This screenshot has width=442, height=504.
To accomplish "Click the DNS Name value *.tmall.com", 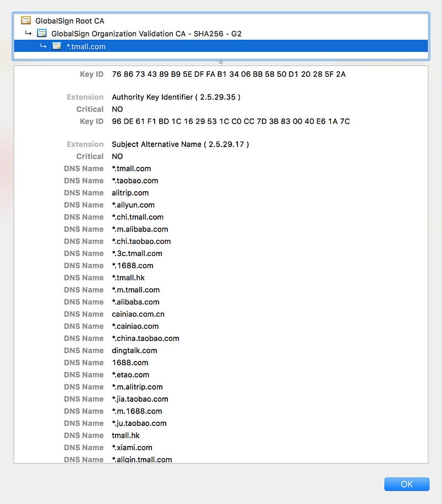I will pyautogui.click(x=131, y=169).
